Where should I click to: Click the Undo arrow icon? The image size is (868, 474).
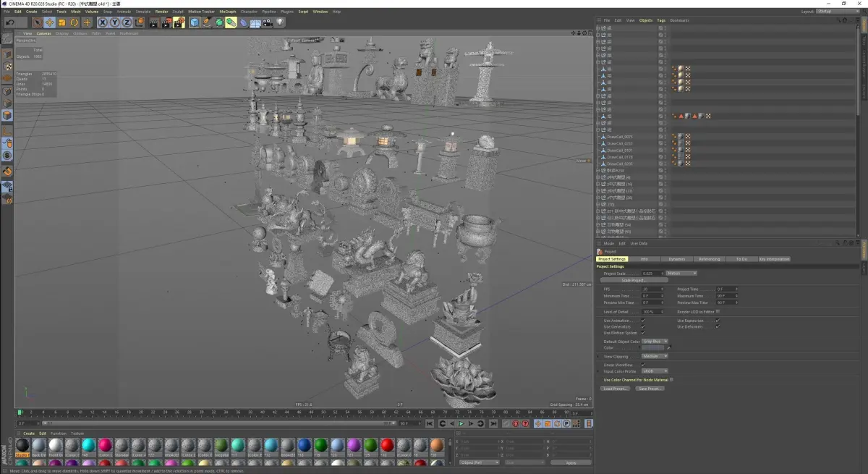[x=10, y=22]
